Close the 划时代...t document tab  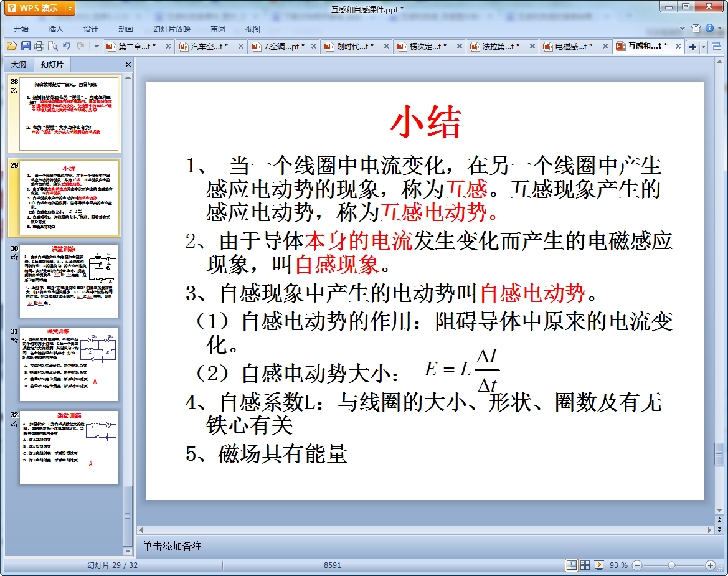coord(387,47)
